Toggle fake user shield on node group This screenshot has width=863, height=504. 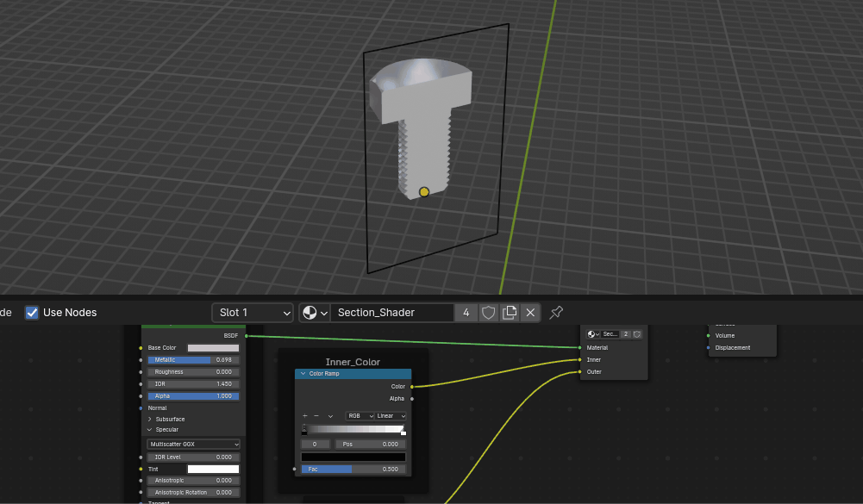click(637, 334)
